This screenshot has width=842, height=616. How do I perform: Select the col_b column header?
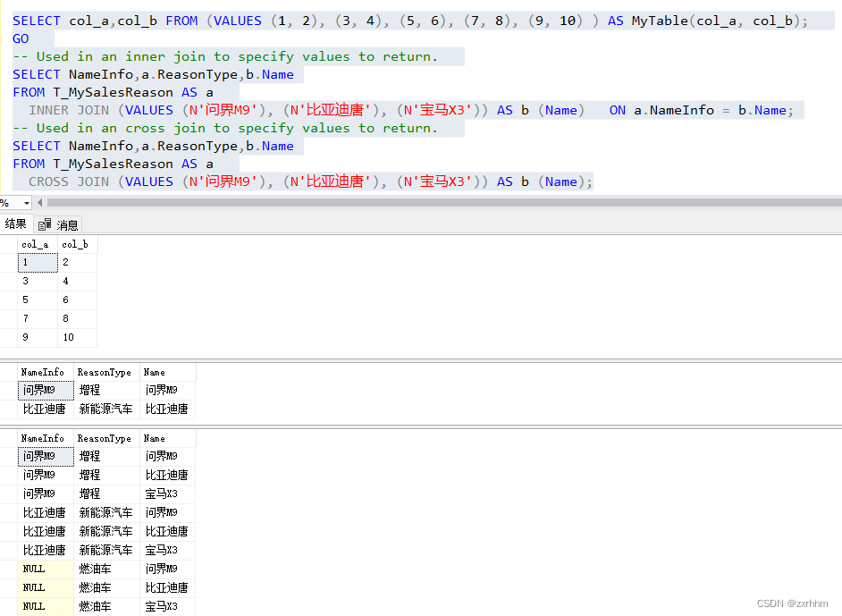pyautogui.click(x=77, y=244)
